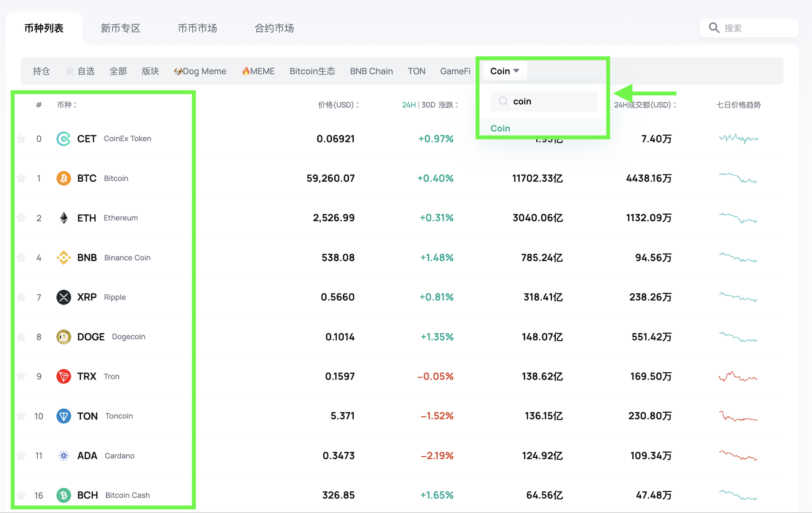The width and height of the screenshot is (812, 513).
Task: Click ADA change −2.19%
Action: 437,456
